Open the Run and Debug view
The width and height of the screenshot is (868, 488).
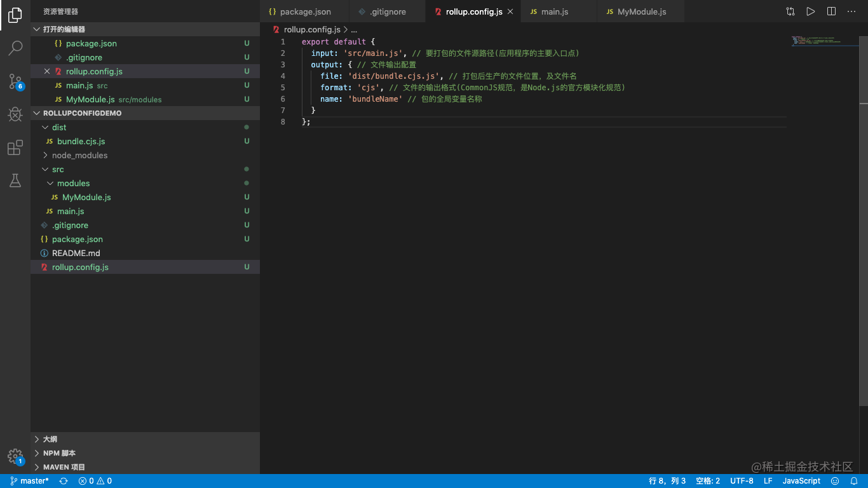pyautogui.click(x=15, y=114)
